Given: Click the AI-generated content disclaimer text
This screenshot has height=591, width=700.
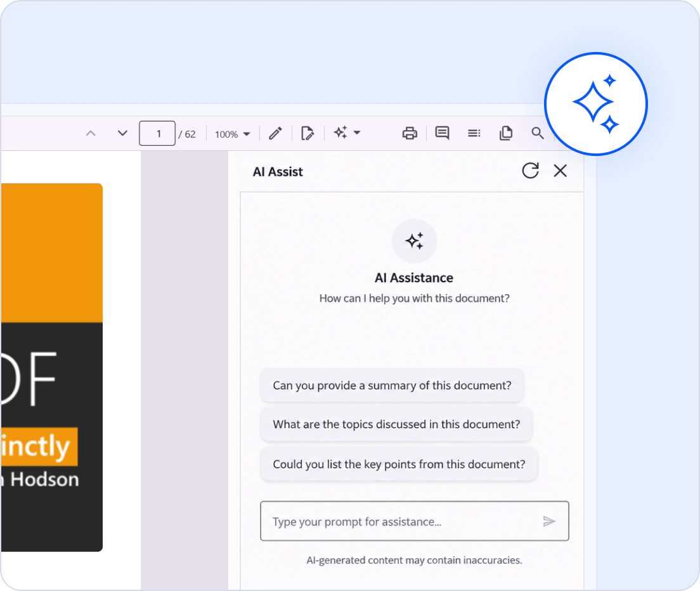Looking at the screenshot, I should coord(414,560).
